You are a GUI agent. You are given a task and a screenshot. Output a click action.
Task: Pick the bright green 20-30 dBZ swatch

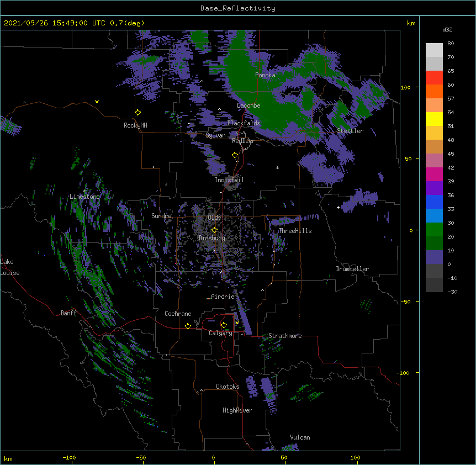click(x=434, y=230)
